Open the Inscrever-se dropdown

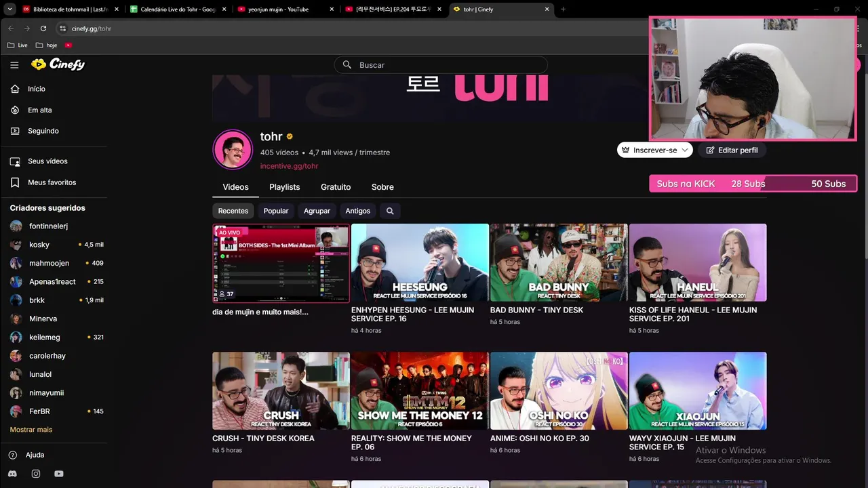tap(655, 150)
